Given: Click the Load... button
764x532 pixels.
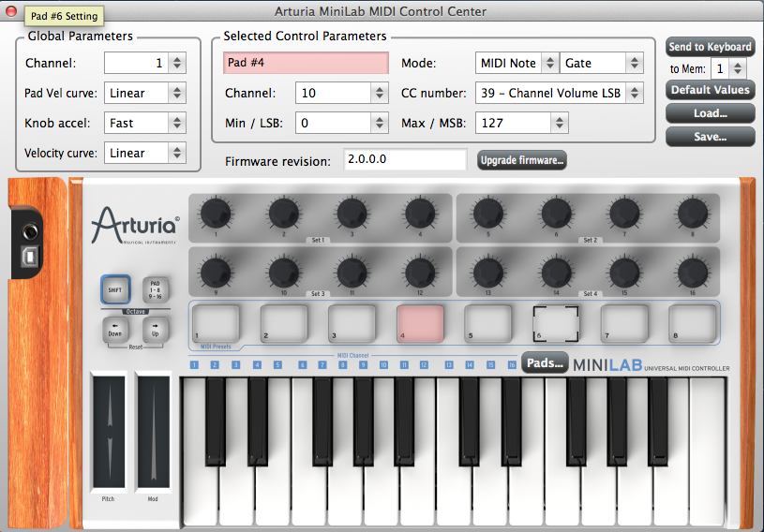Looking at the screenshot, I should (710, 113).
